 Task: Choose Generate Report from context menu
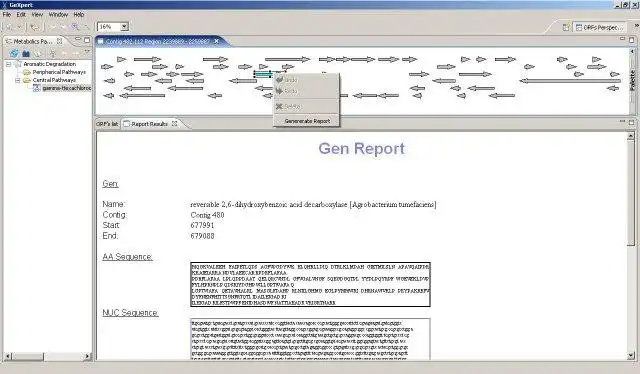coord(307,121)
